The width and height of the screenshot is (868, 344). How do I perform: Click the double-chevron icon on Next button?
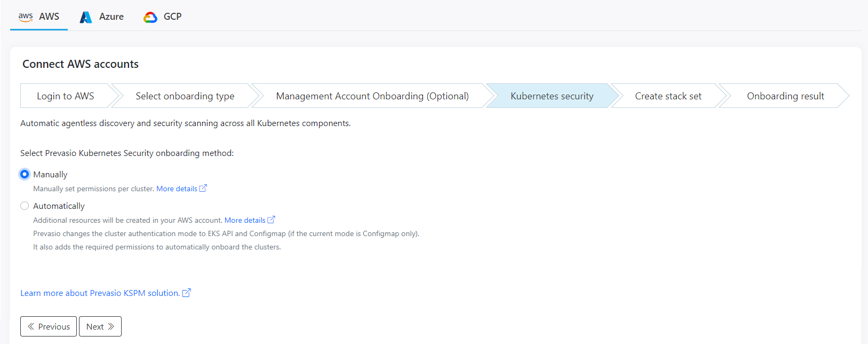click(x=111, y=326)
